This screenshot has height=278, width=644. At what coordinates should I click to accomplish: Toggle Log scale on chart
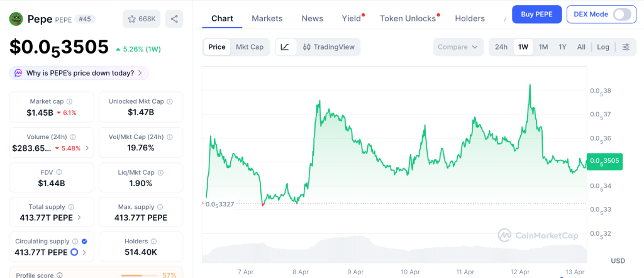tap(603, 47)
